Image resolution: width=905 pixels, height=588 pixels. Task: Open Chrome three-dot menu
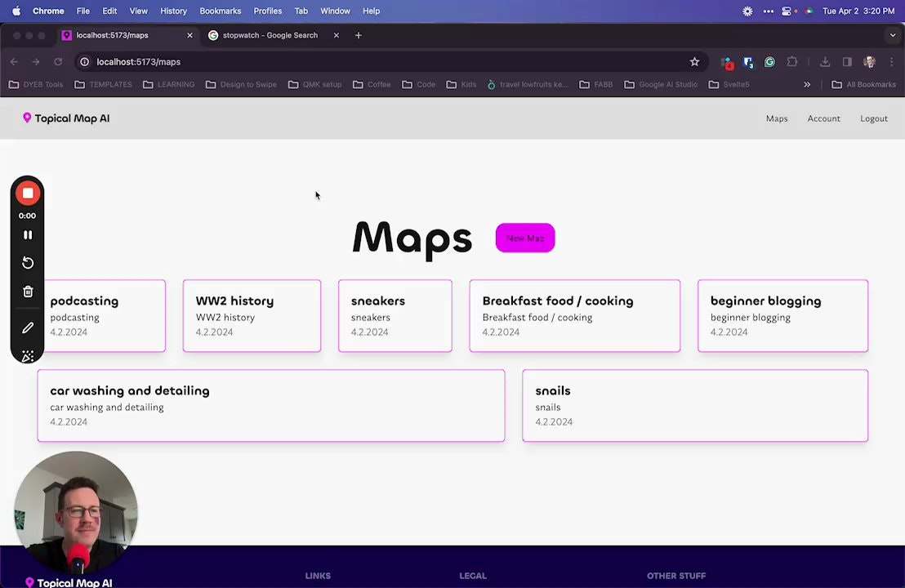pyautogui.click(x=892, y=62)
